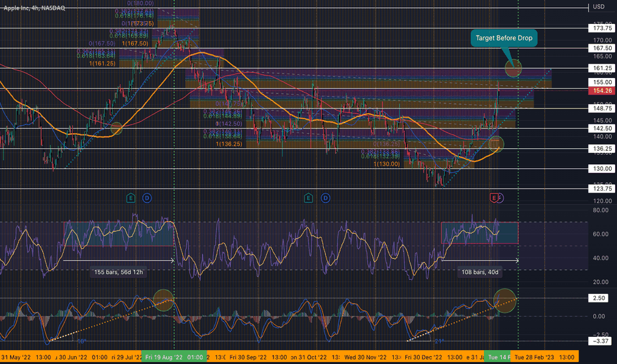Select the green circle on the moving-average crossover
617x364 pixels.
coord(117,128)
